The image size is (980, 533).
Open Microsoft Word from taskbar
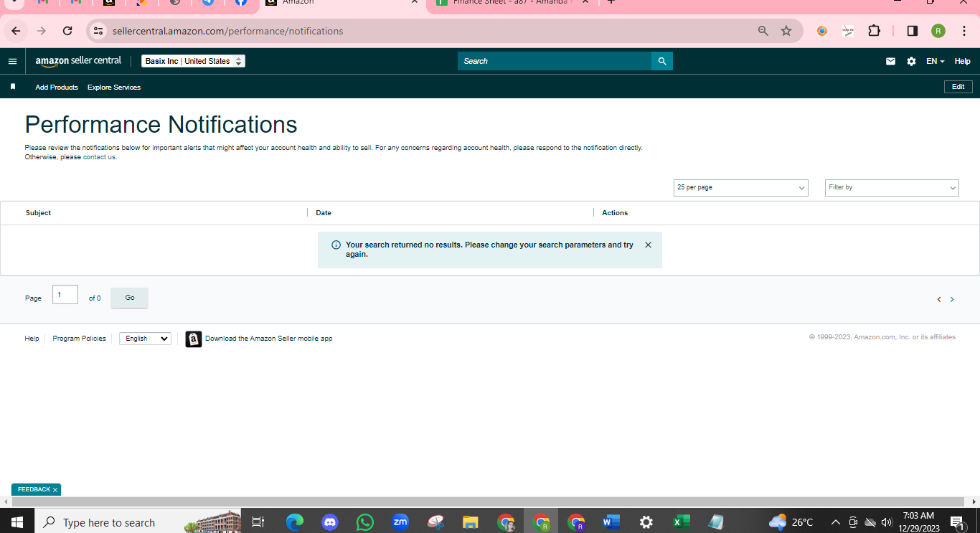point(611,522)
